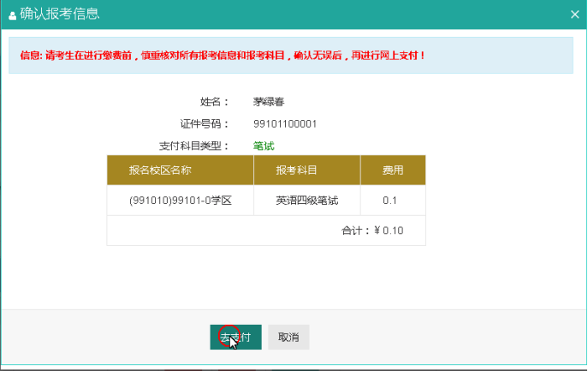Select the (991010)99101-0学区 campus cell

[181, 200]
